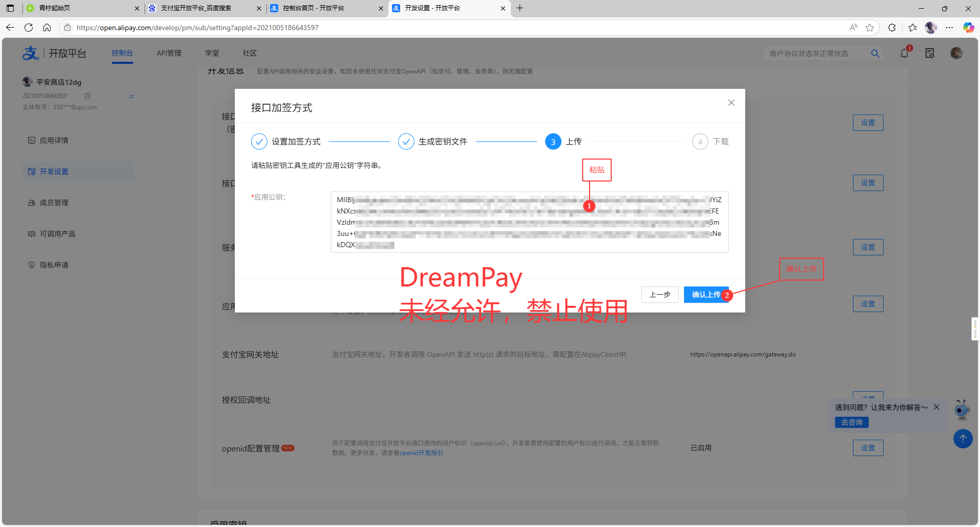Copy the app ID with copy icon
The image size is (980, 527).
click(87, 96)
